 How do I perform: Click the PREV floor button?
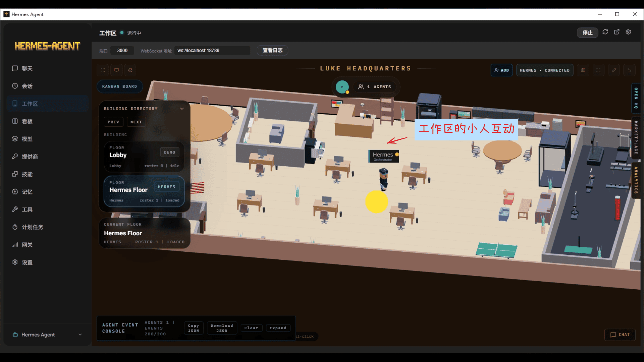click(x=113, y=122)
